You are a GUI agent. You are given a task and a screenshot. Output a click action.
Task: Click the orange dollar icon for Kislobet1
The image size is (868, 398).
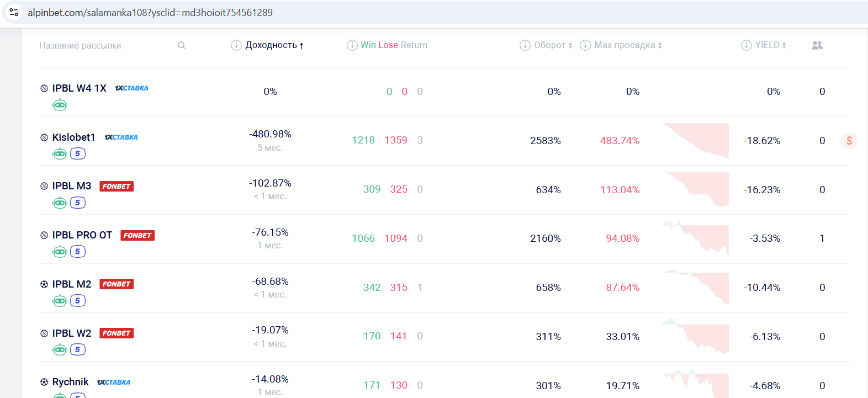pyautogui.click(x=849, y=141)
